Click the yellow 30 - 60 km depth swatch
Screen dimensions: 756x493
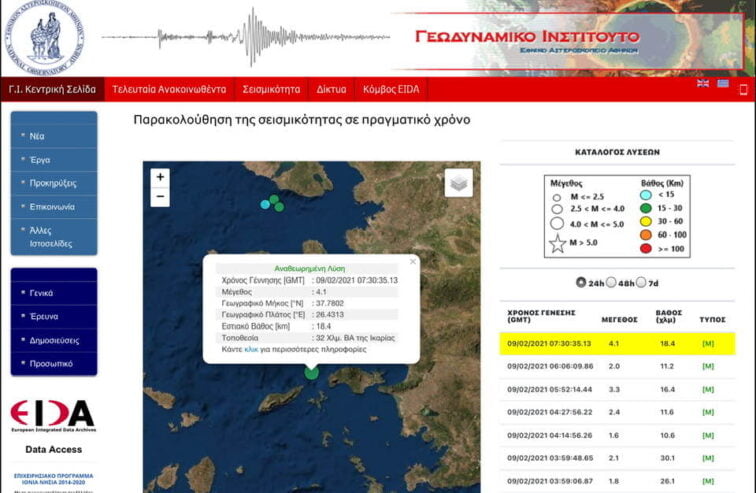646,221
